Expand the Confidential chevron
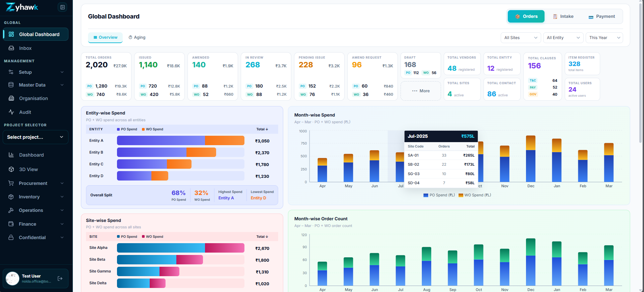 [62, 237]
